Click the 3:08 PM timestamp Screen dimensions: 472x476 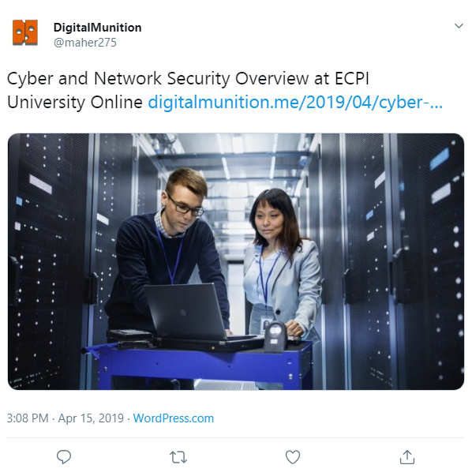coord(28,418)
